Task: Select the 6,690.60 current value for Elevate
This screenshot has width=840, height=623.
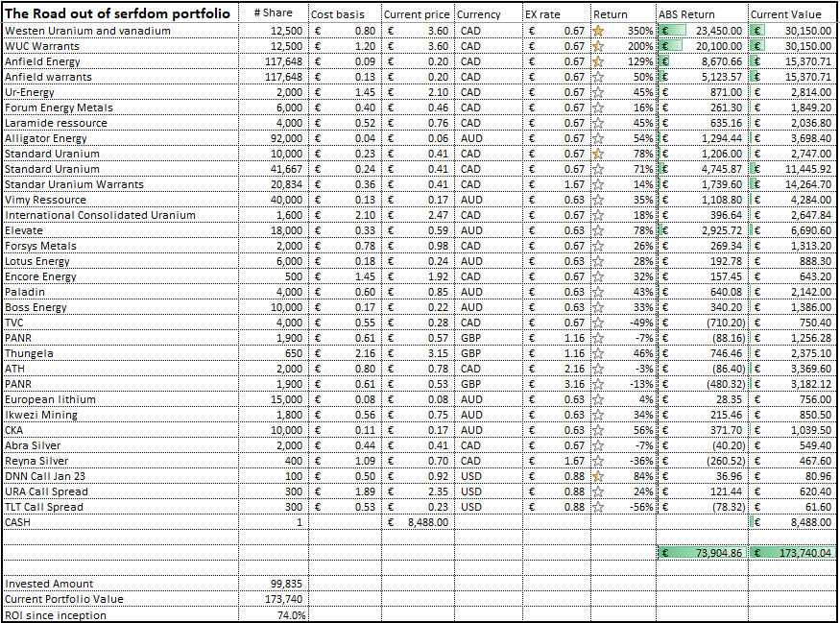Action: pos(792,231)
